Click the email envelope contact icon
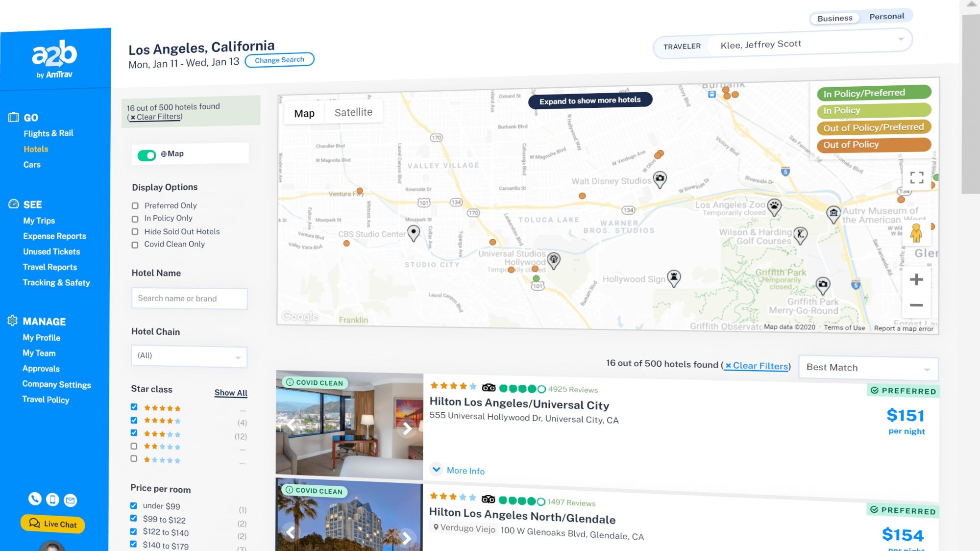 pyautogui.click(x=71, y=501)
